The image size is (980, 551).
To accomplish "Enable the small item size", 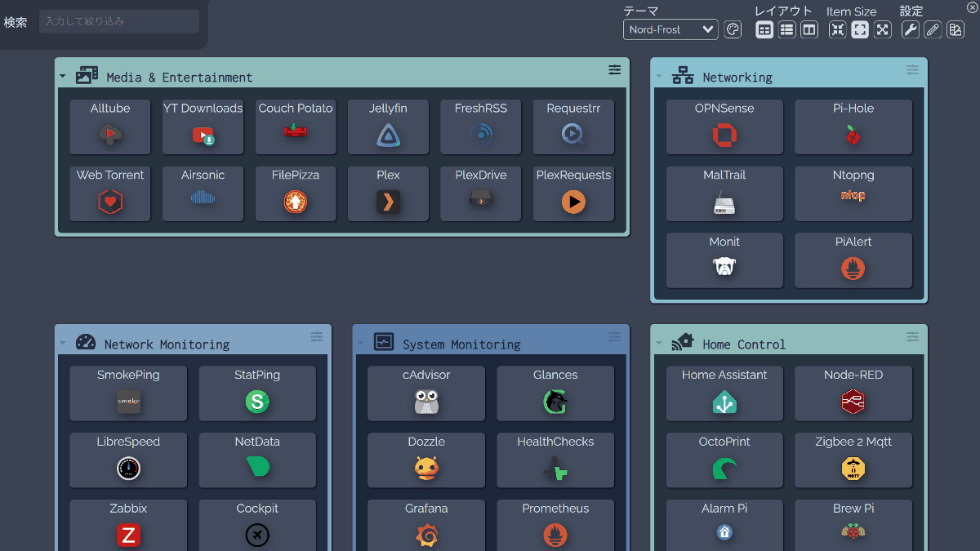I will tap(837, 29).
